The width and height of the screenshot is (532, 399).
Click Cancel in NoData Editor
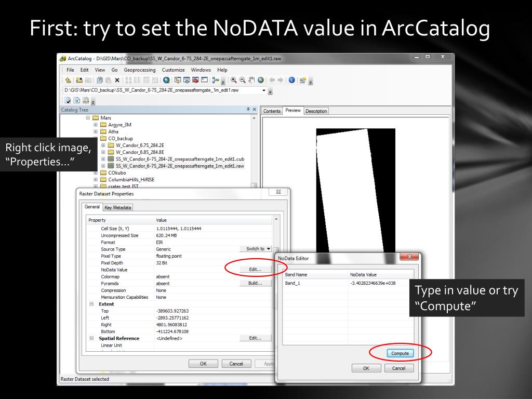398,368
